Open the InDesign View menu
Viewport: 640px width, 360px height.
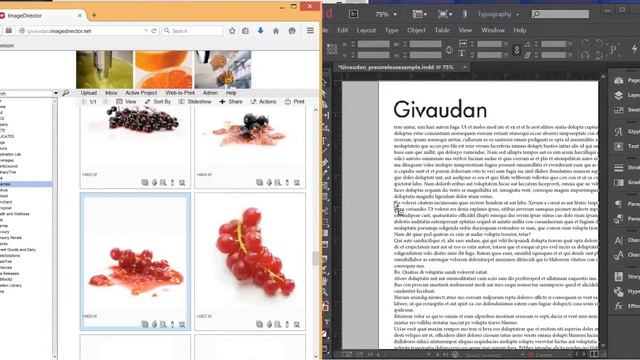465,30
